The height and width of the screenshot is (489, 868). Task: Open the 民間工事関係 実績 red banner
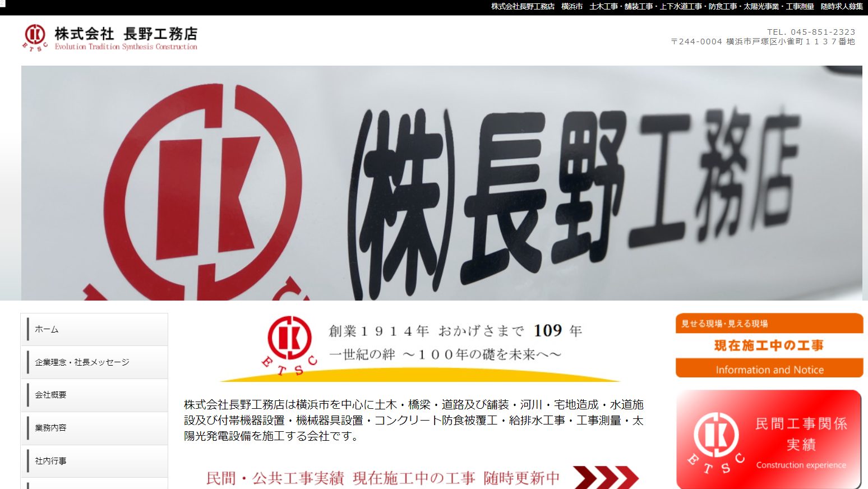click(769, 440)
